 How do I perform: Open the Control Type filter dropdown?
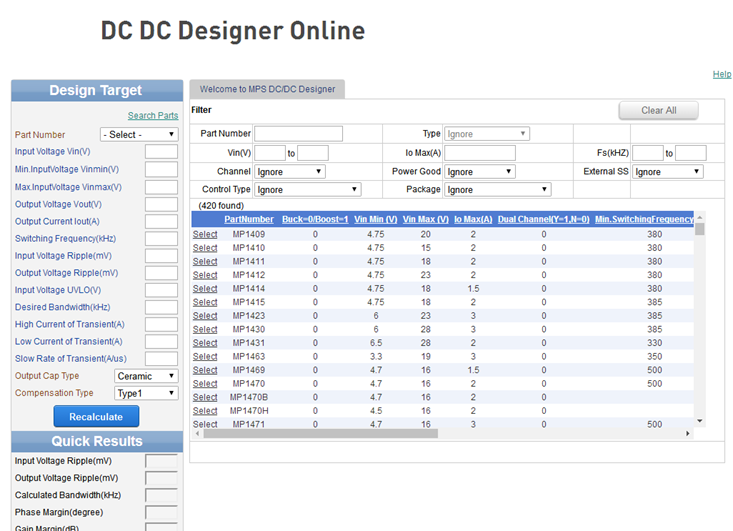[x=308, y=189]
